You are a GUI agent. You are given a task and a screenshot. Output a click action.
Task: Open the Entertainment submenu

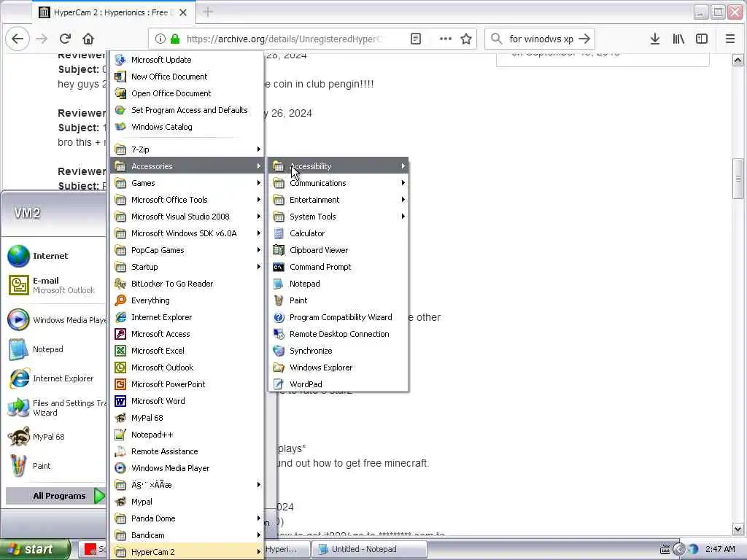tap(338, 200)
